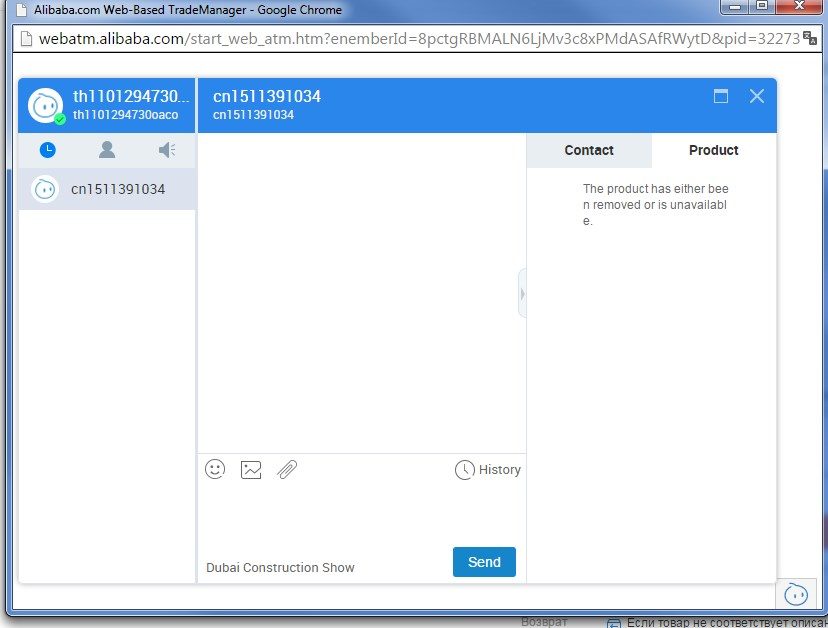This screenshot has height=628, width=828.
Task: Switch to the Contact tab
Action: pos(589,151)
